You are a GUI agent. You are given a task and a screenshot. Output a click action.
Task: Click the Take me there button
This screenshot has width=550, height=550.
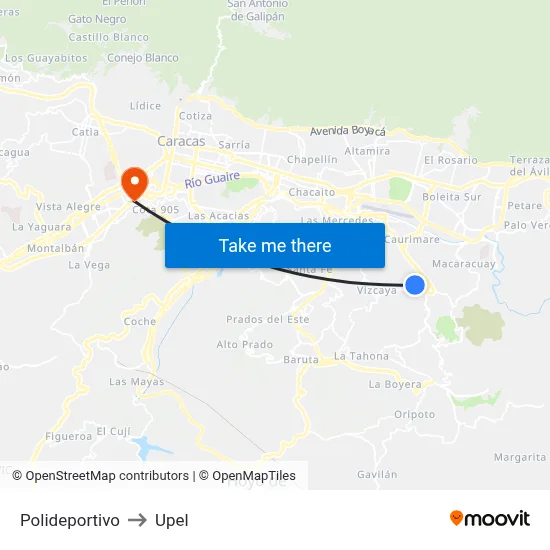coord(275,246)
